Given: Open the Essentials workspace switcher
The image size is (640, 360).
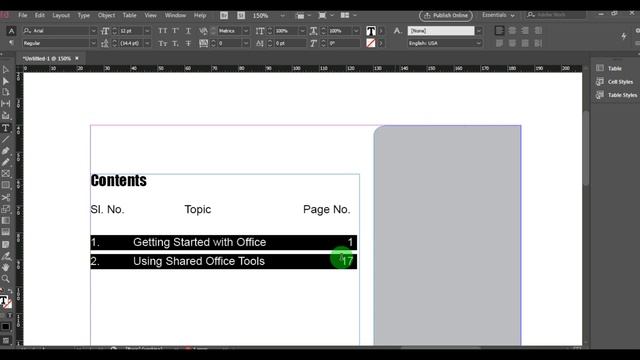Looking at the screenshot, I should 498,15.
